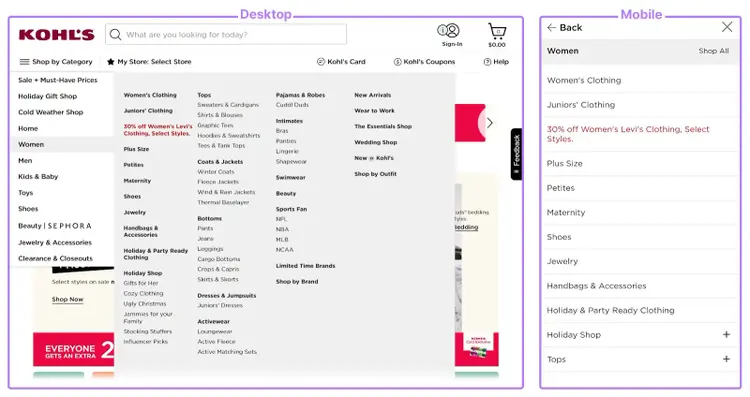Select Holiday Gift Shop category
The image size is (750, 397).
(x=47, y=96)
